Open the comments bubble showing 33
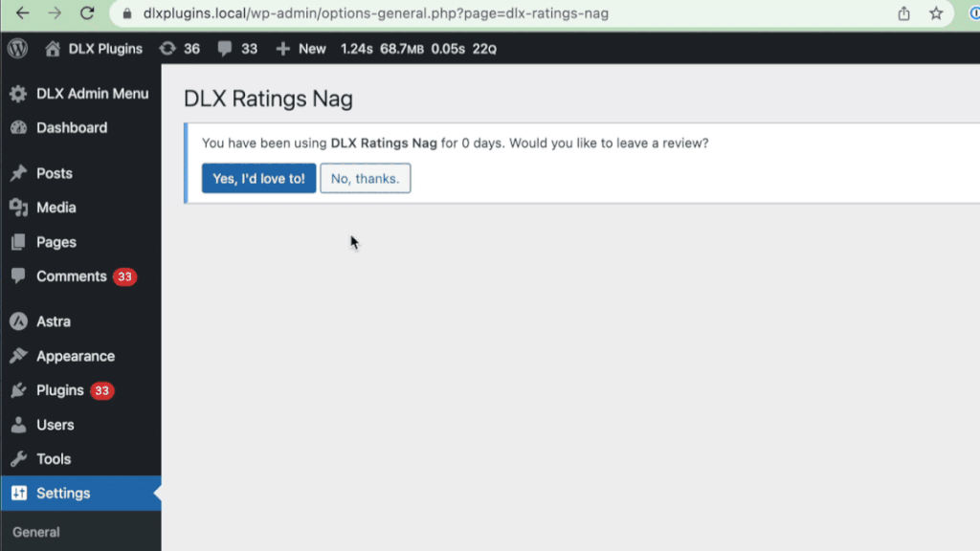 click(225, 49)
